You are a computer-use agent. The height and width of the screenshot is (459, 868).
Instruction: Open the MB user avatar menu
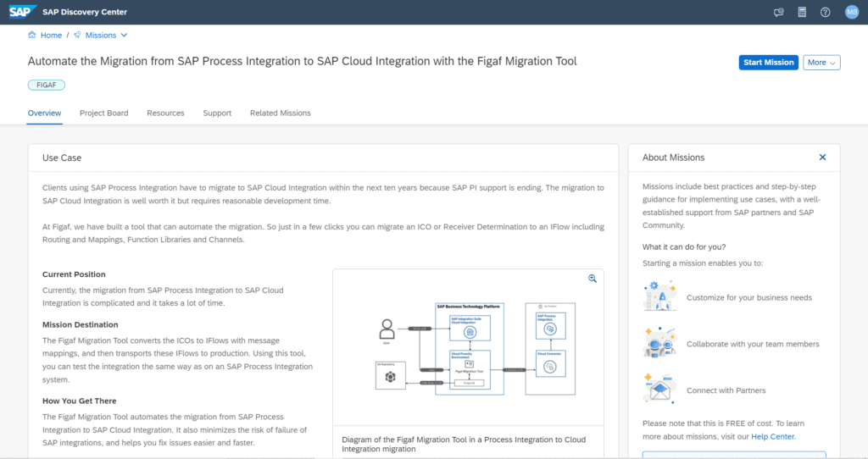click(851, 12)
